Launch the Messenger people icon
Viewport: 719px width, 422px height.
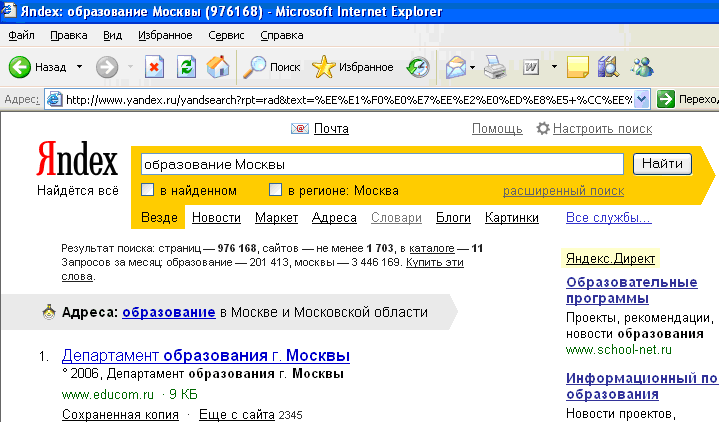(x=642, y=67)
